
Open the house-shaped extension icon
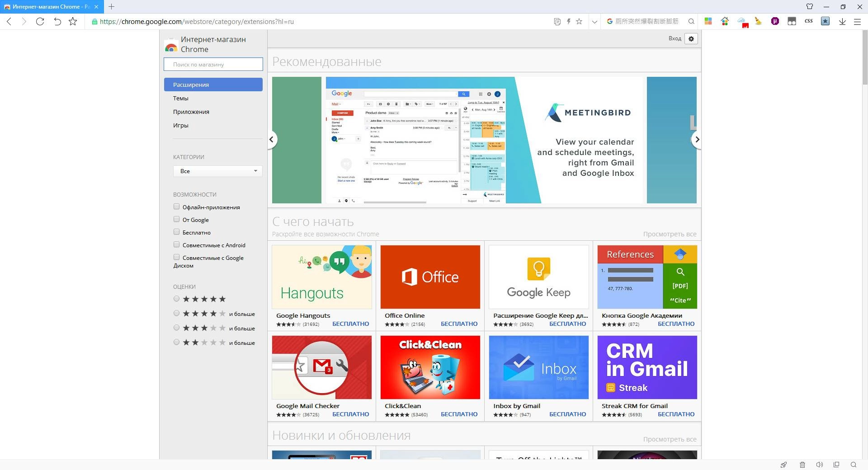pos(725,21)
